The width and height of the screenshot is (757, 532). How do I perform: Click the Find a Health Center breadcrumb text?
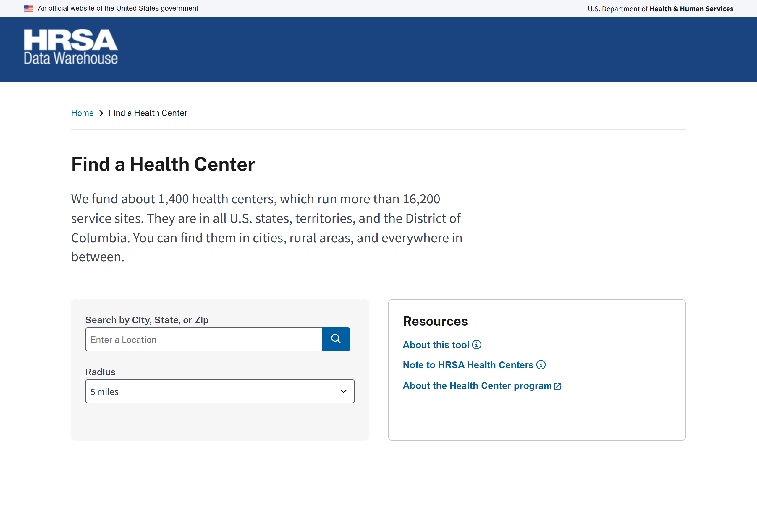148,113
